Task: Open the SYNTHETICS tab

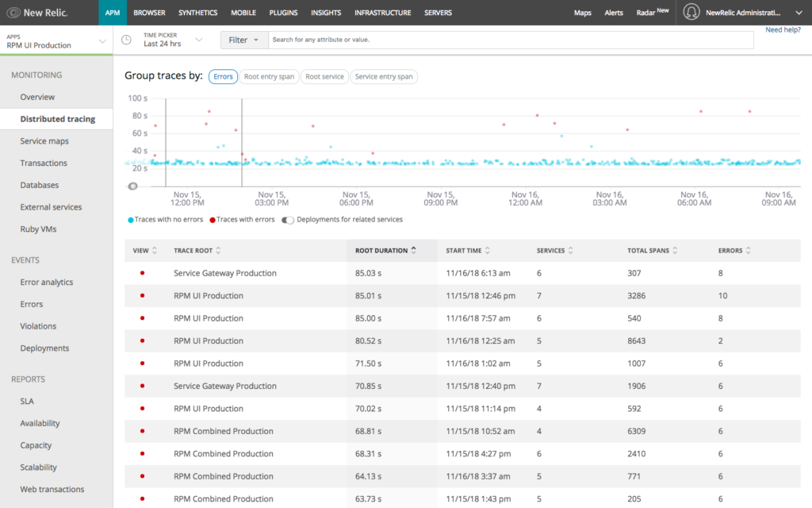Action: coord(197,13)
